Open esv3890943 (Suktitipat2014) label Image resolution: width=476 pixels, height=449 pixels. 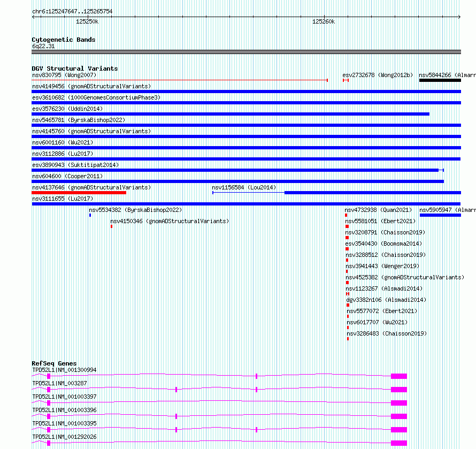point(75,165)
